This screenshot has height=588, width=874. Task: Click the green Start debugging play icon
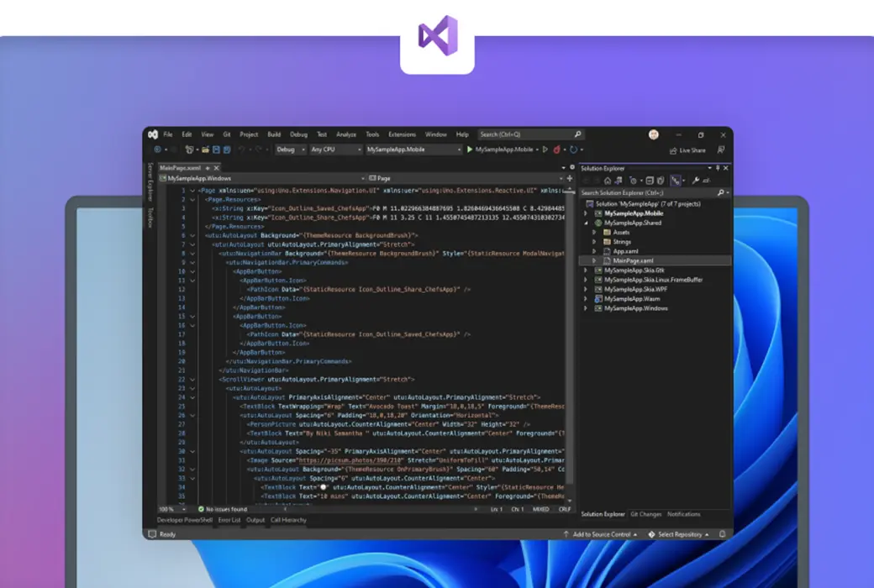click(469, 150)
